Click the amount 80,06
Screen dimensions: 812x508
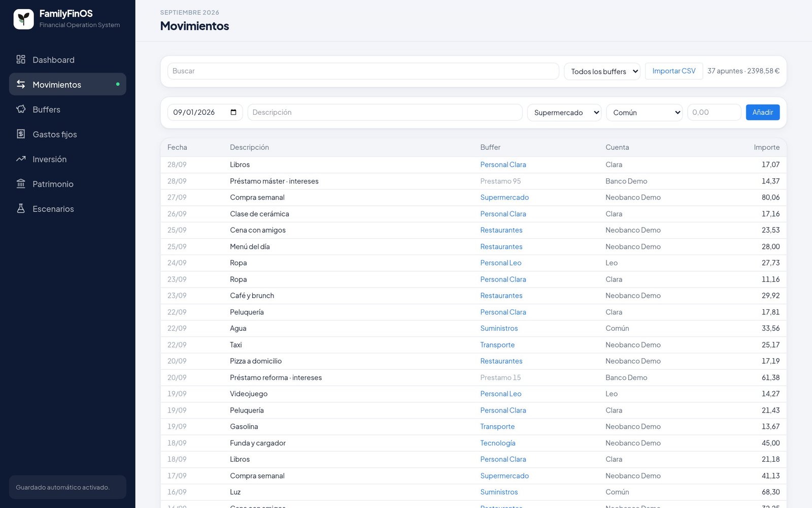point(770,197)
